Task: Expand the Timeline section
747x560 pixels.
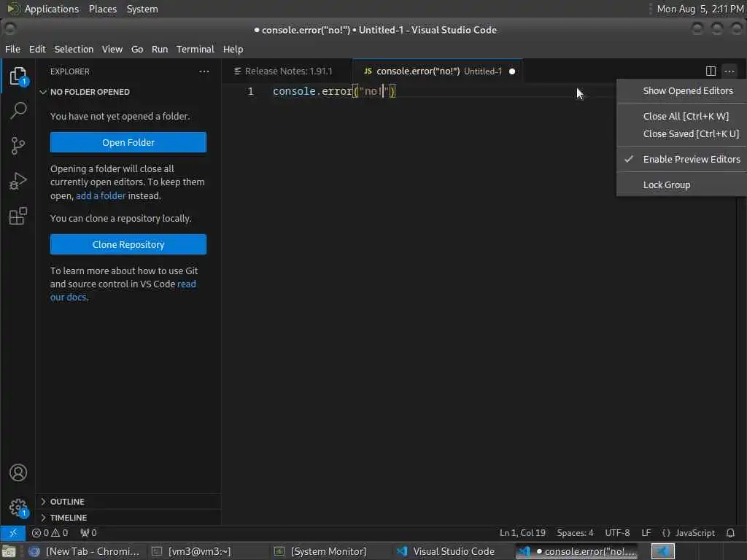Action: tap(128, 518)
